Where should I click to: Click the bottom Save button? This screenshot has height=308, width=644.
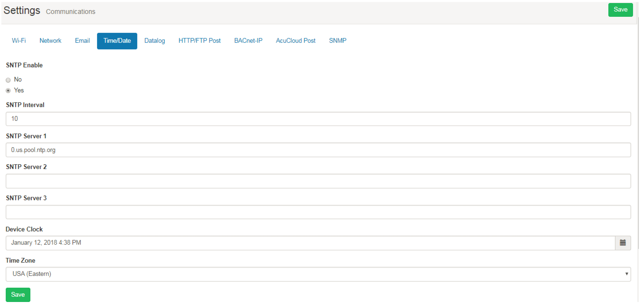click(18, 295)
